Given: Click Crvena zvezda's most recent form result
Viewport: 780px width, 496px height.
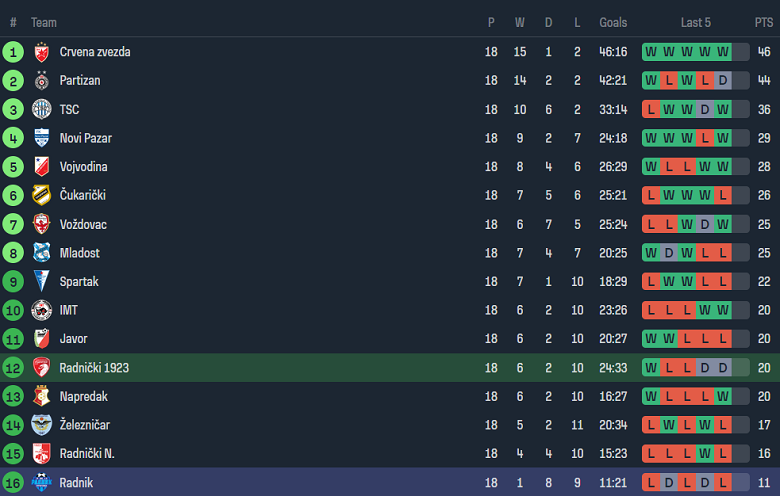Looking at the screenshot, I should (x=723, y=52).
